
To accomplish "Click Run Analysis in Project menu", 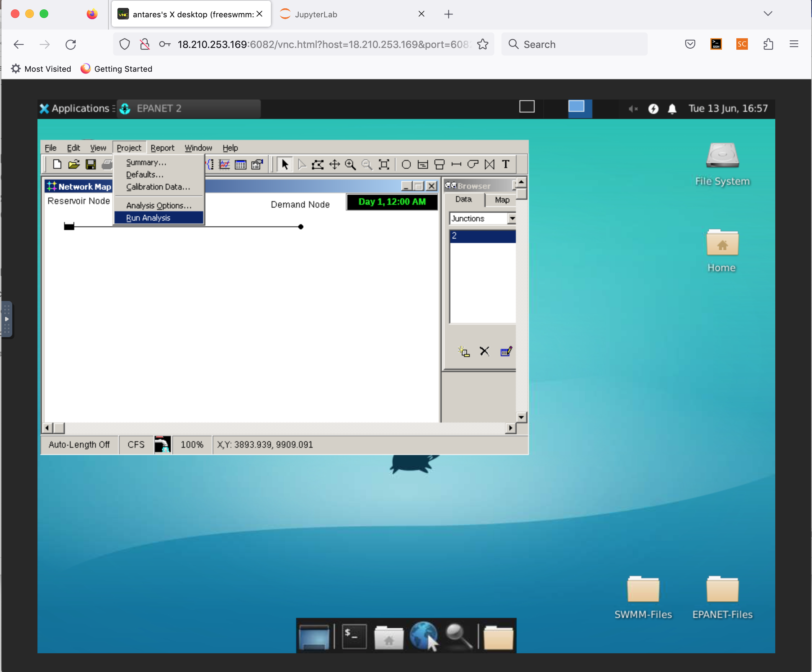I will click(159, 218).
